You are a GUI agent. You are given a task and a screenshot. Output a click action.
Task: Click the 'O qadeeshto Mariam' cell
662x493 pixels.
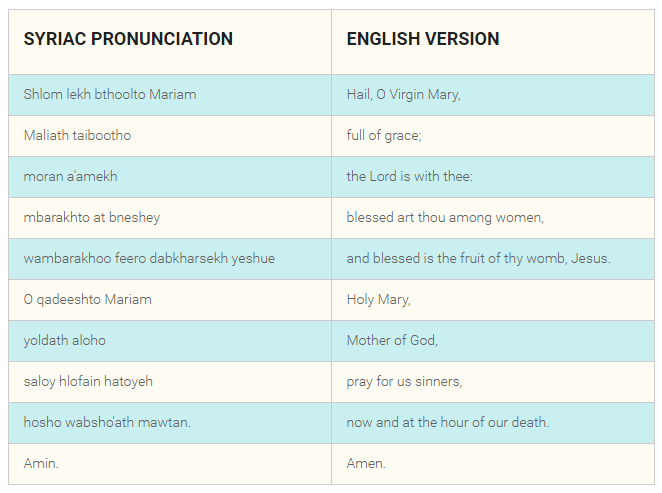pyautogui.click(x=88, y=299)
